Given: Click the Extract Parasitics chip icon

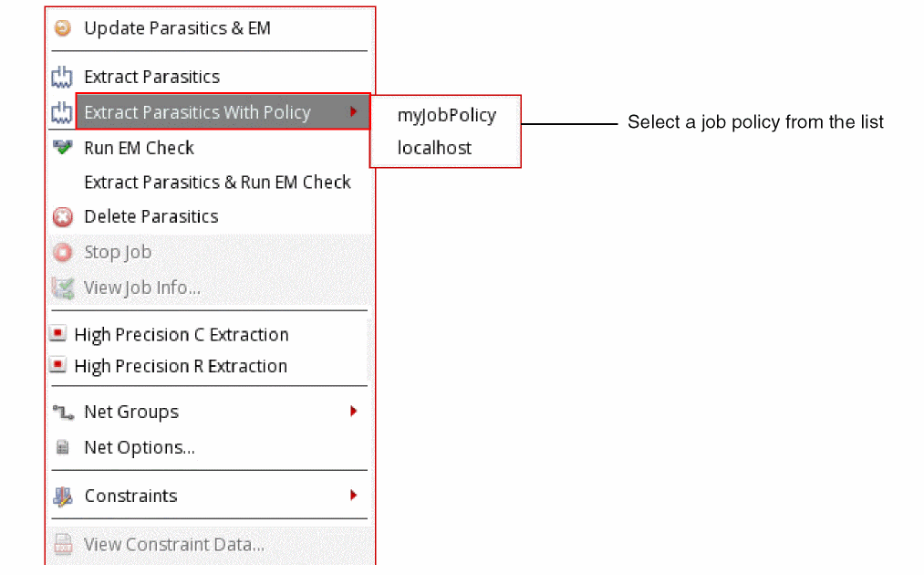Looking at the screenshot, I should point(62,77).
